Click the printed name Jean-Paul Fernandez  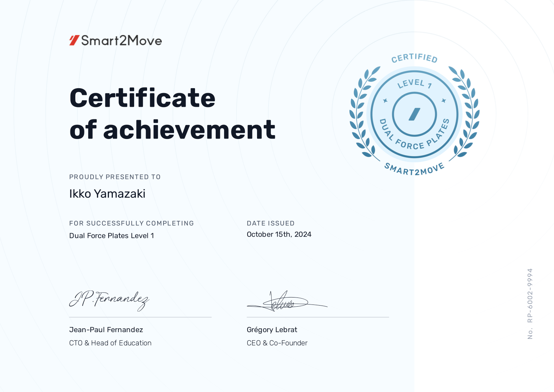tap(106, 330)
